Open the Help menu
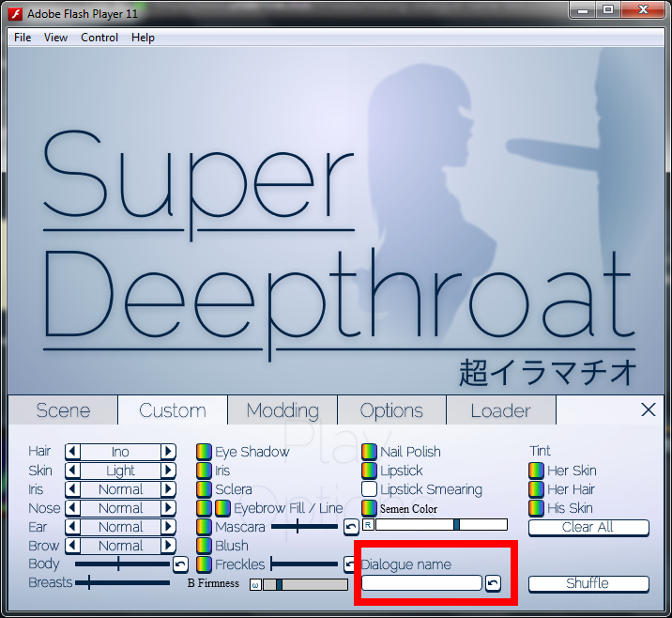The image size is (672, 618). 143,38
